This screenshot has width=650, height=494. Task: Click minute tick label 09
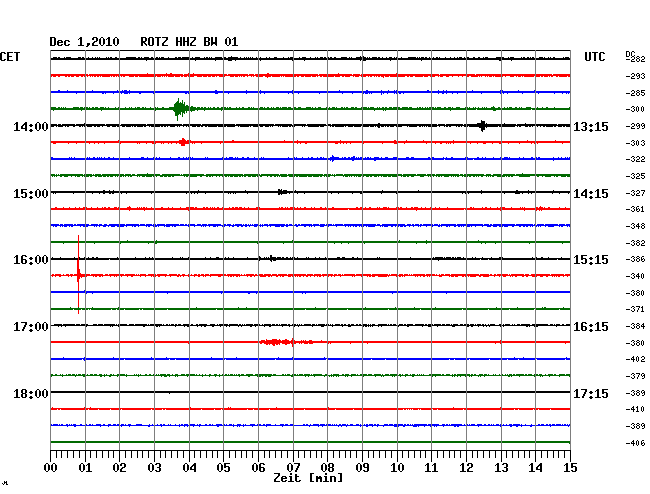point(362,468)
